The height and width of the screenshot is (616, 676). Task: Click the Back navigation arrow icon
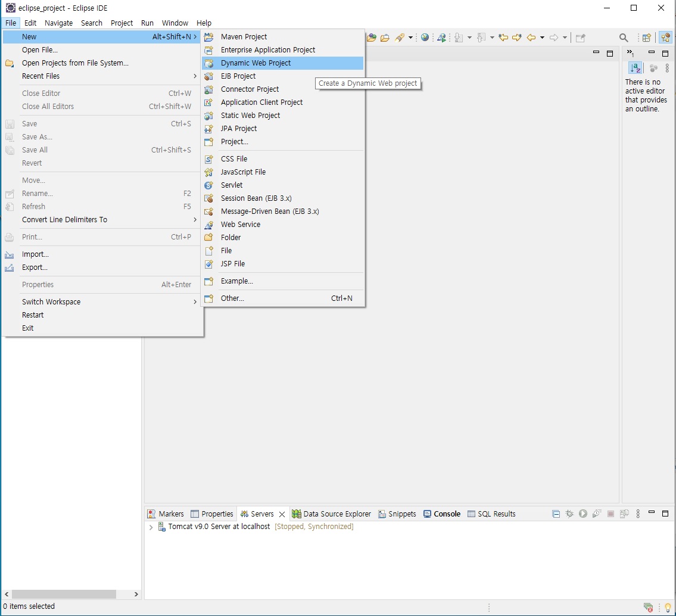(531, 38)
